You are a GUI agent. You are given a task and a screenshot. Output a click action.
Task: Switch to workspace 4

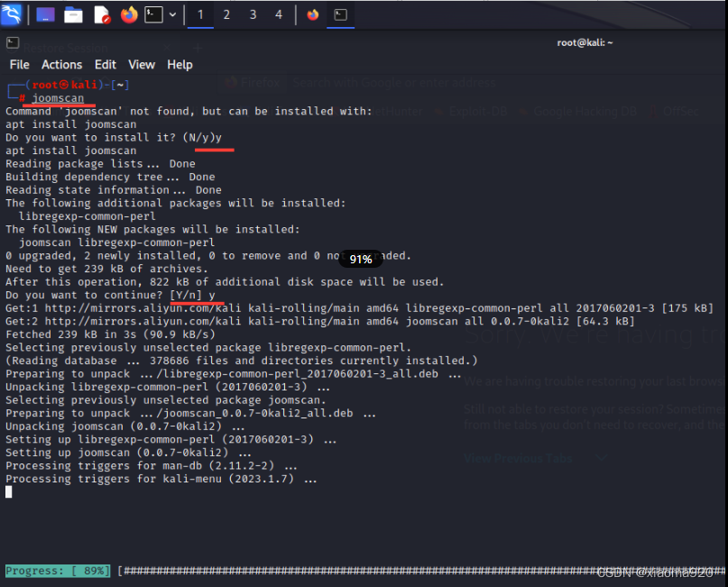[279, 14]
